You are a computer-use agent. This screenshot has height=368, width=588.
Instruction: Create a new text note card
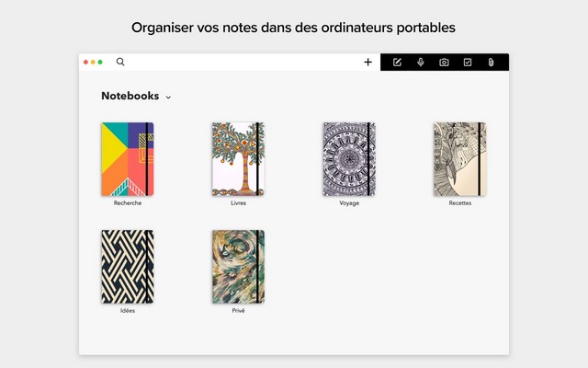tap(397, 63)
